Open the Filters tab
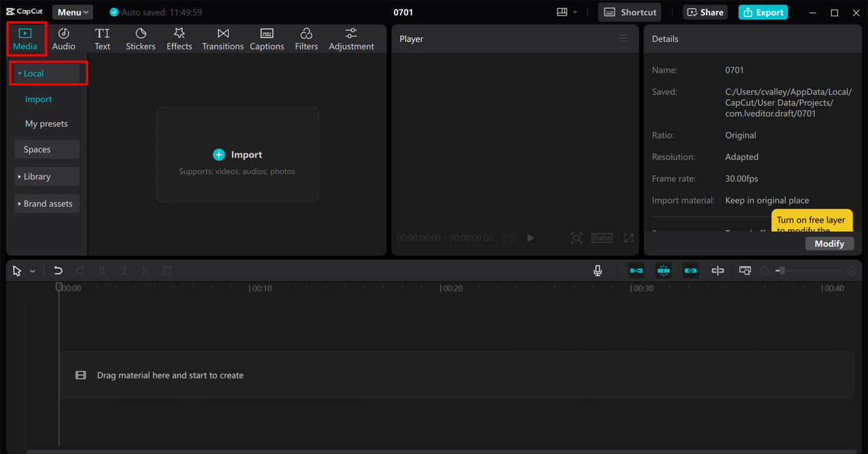The width and height of the screenshot is (868, 454). (x=307, y=39)
